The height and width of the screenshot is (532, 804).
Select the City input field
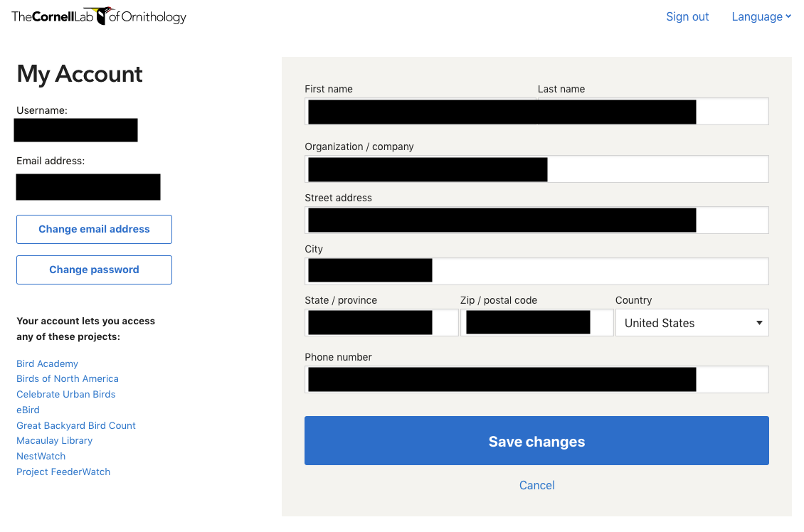[x=537, y=271]
